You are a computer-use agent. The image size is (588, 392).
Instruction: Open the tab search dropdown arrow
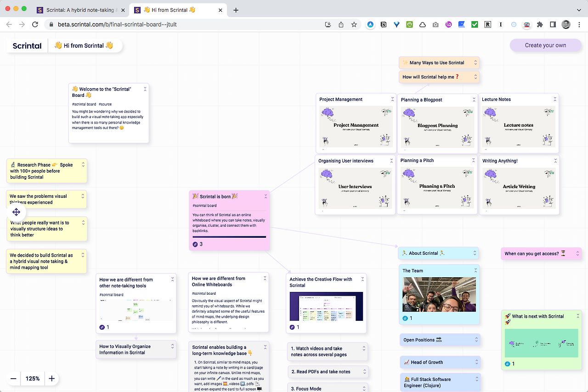579,10
